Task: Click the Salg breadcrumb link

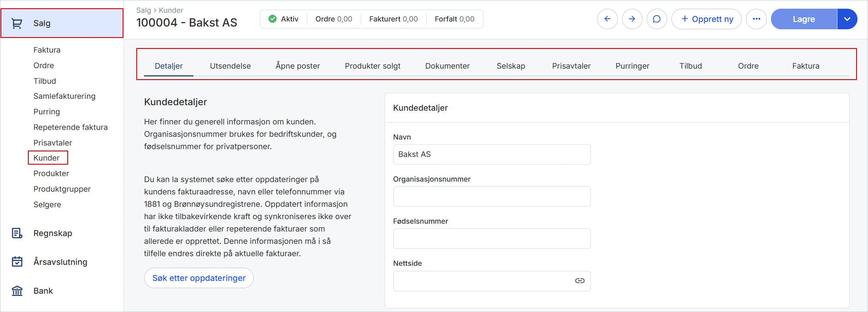Action: coord(143,10)
